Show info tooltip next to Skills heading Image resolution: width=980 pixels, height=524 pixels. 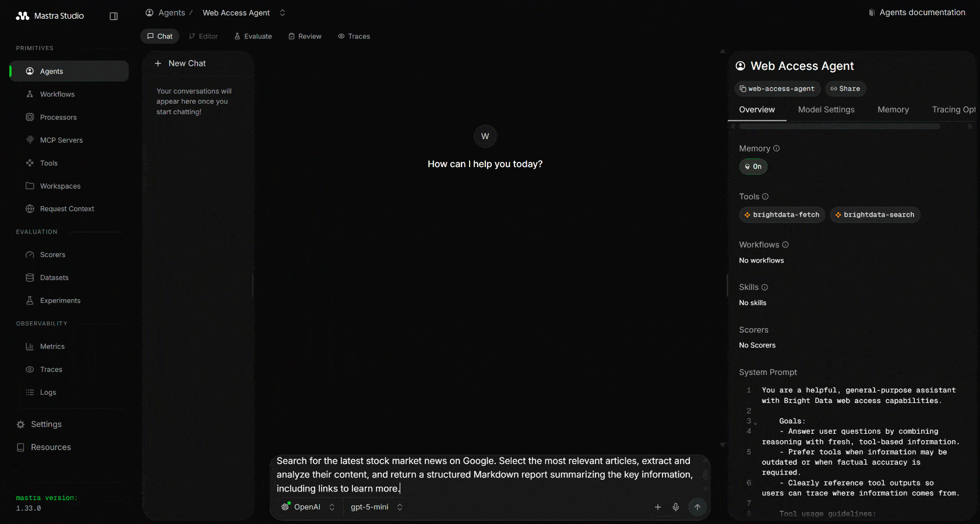764,287
